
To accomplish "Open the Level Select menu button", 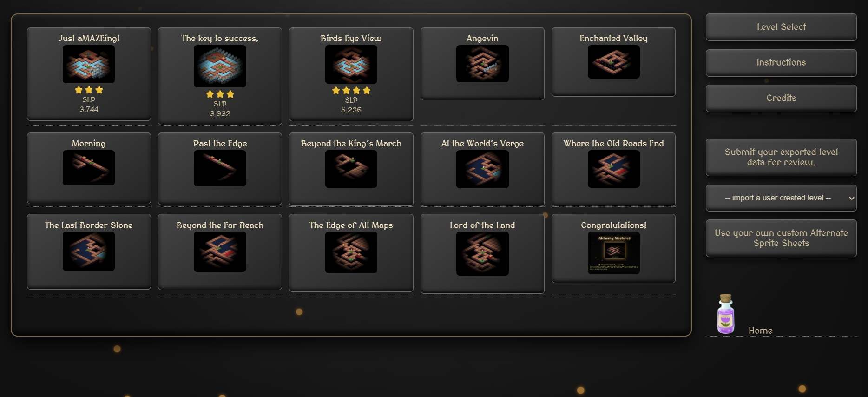I will coord(781,27).
